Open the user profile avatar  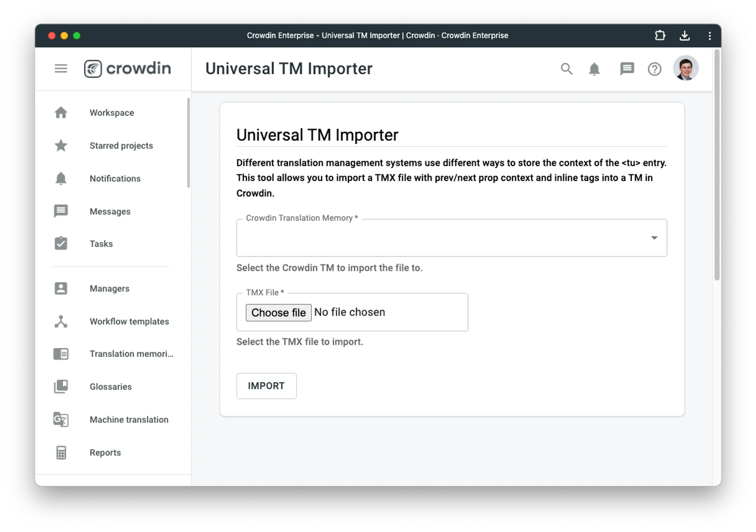[x=686, y=68]
